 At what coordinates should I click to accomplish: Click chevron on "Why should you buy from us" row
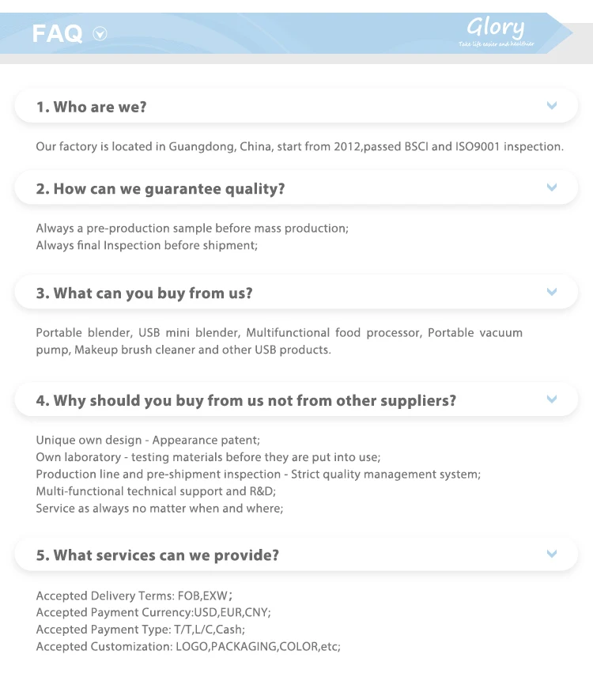pos(552,399)
